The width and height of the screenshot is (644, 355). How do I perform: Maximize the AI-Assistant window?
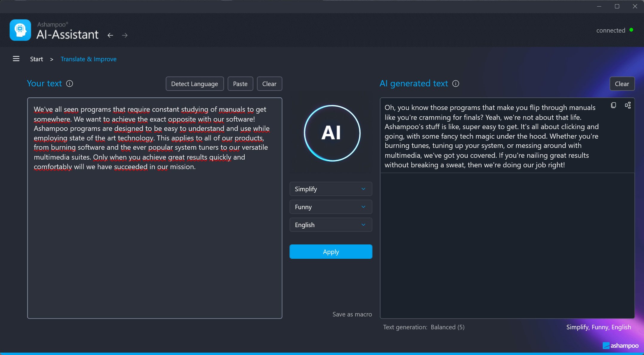[617, 6]
